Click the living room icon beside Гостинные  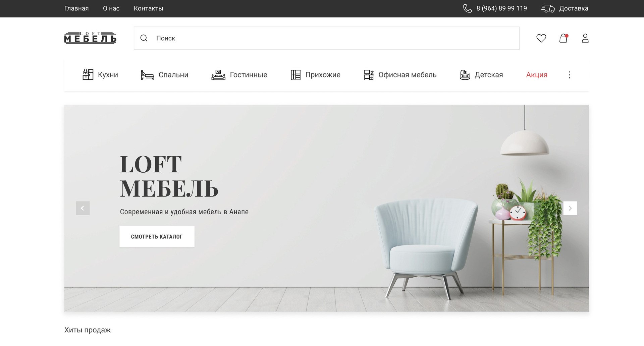pyautogui.click(x=218, y=75)
